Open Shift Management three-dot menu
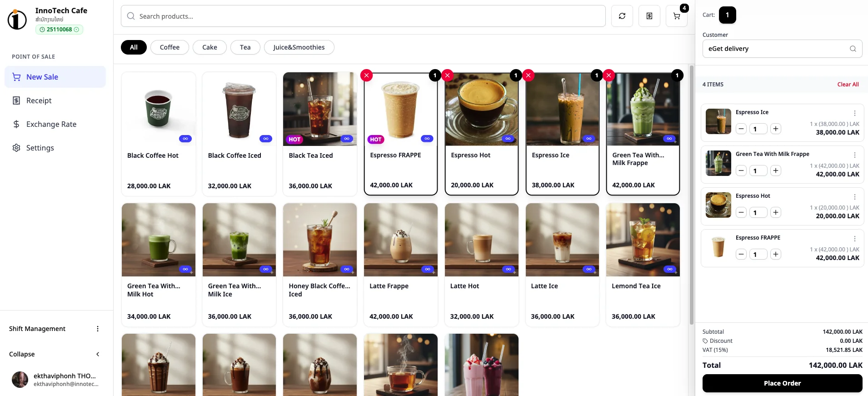This screenshot has height=396, width=868. 97,329
